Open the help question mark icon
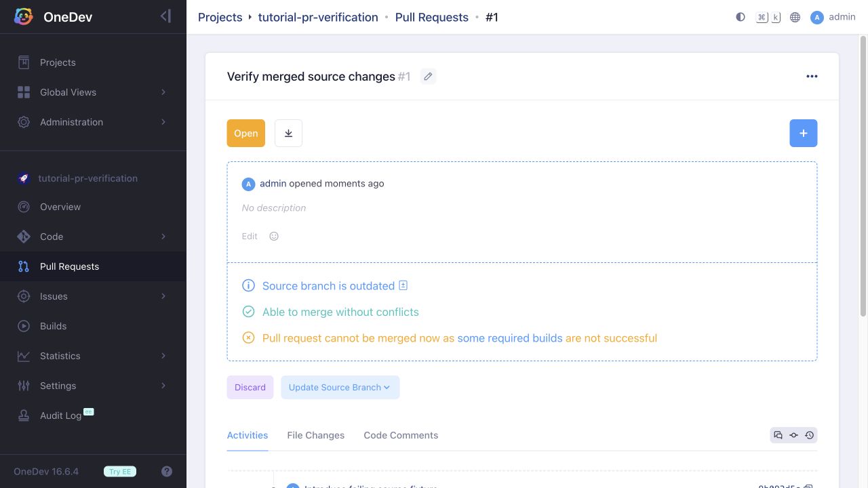Screen dimensions: 868x488 [x=167, y=472]
